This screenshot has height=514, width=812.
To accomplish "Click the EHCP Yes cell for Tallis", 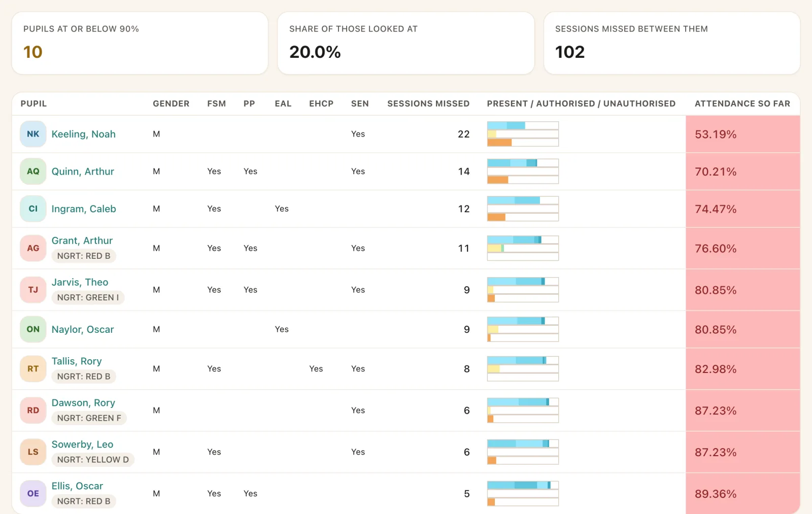I will click(x=316, y=369).
